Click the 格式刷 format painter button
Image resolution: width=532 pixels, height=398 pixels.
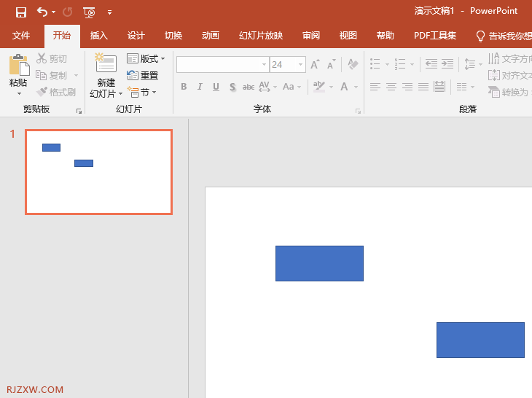point(56,92)
